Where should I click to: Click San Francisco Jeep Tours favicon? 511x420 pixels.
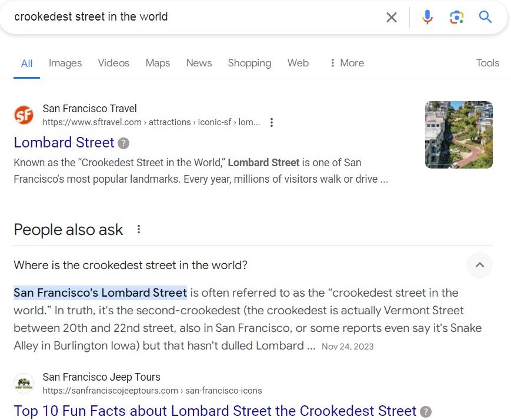[x=24, y=383]
